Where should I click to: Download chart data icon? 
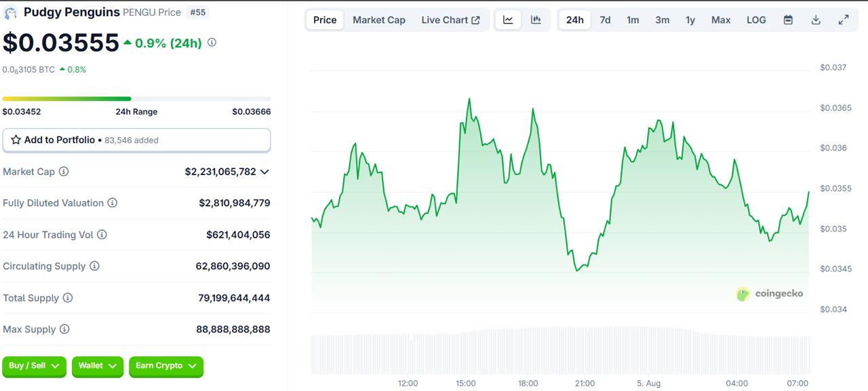[816, 20]
